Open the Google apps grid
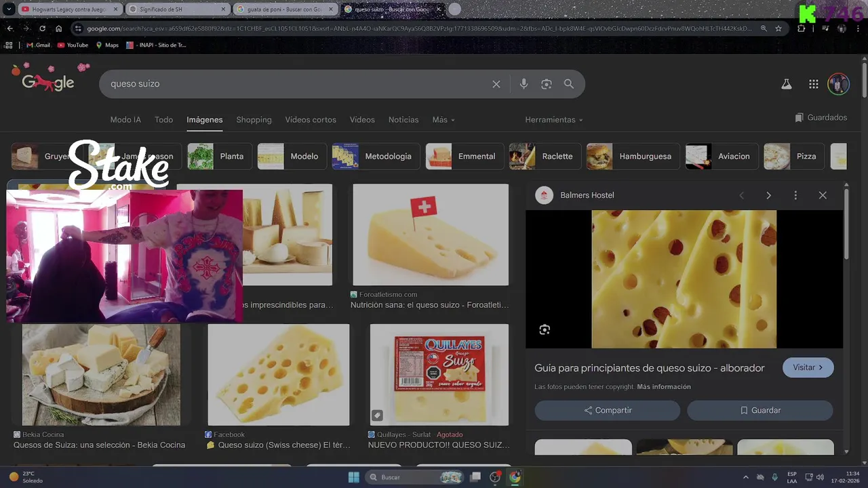This screenshot has width=868, height=488. [x=814, y=84]
